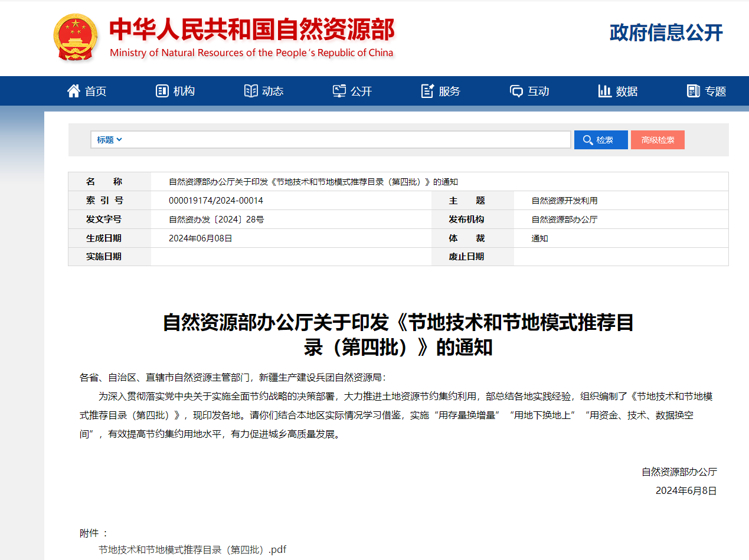Click the 公开 screen icon
This screenshot has height=560, width=749.
point(338,90)
